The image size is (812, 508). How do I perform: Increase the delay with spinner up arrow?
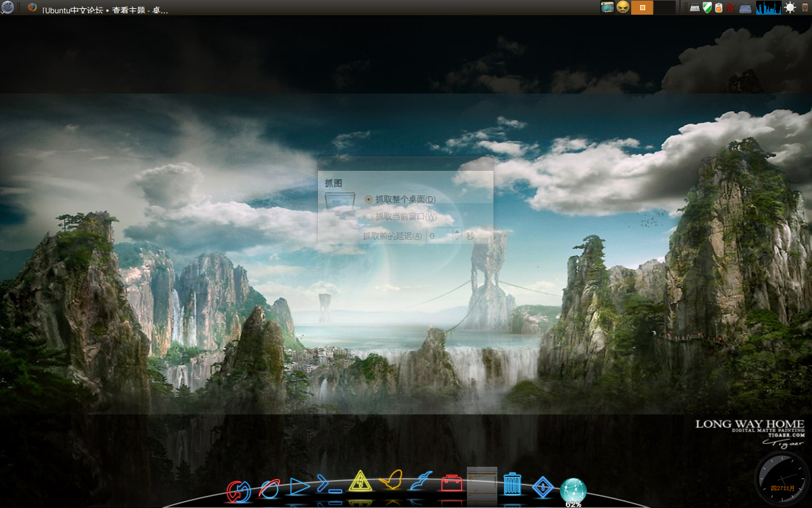[457, 232]
